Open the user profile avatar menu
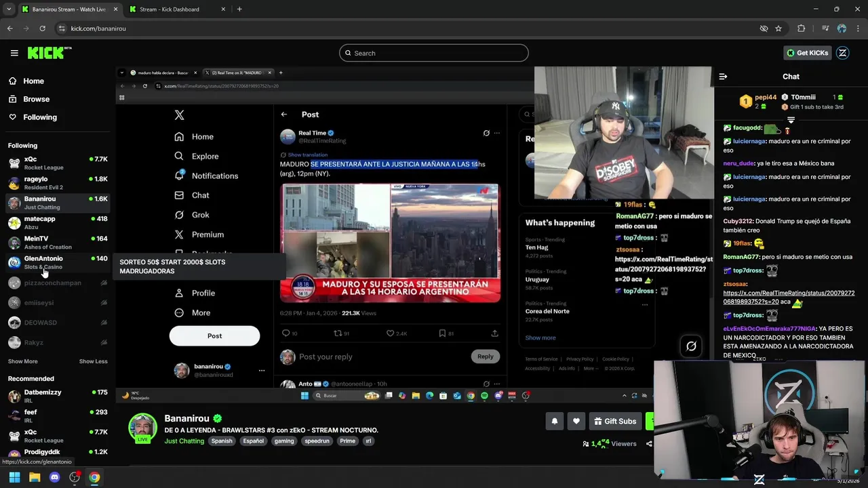The image size is (868, 488). point(843,53)
